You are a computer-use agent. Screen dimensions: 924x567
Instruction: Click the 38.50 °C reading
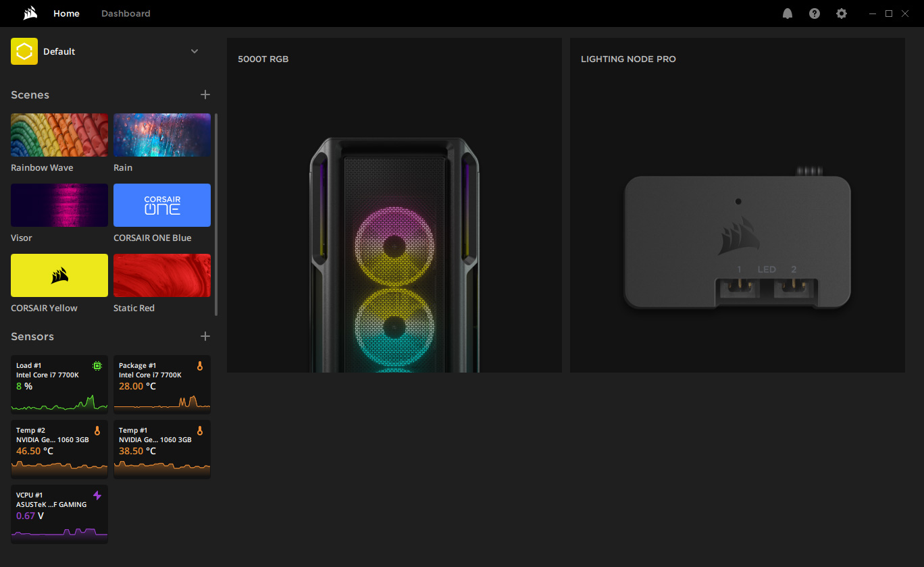[x=138, y=452]
